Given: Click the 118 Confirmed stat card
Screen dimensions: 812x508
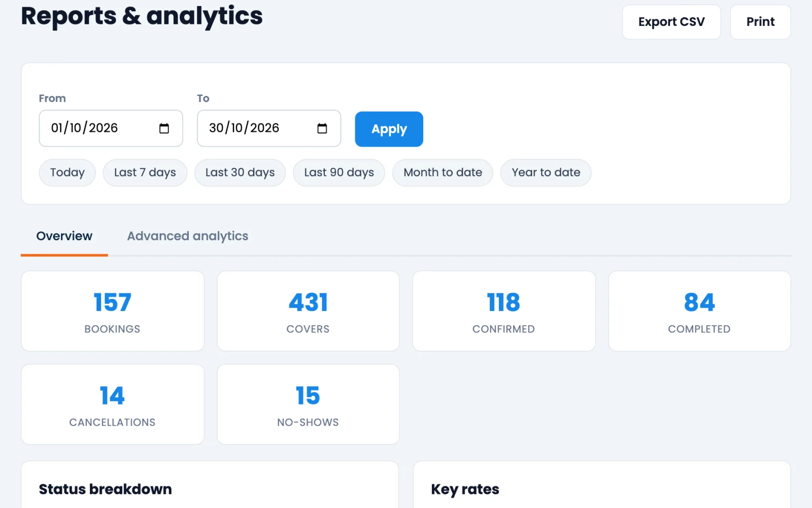Looking at the screenshot, I should pos(504,311).
